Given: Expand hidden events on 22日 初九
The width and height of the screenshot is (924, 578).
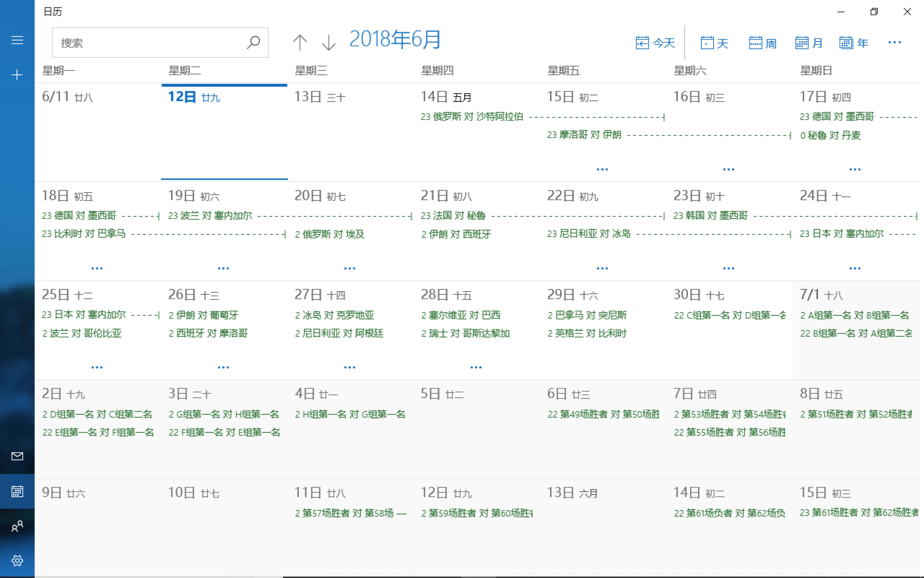Looking at the screenshot, I should click(x=602, y=268).
